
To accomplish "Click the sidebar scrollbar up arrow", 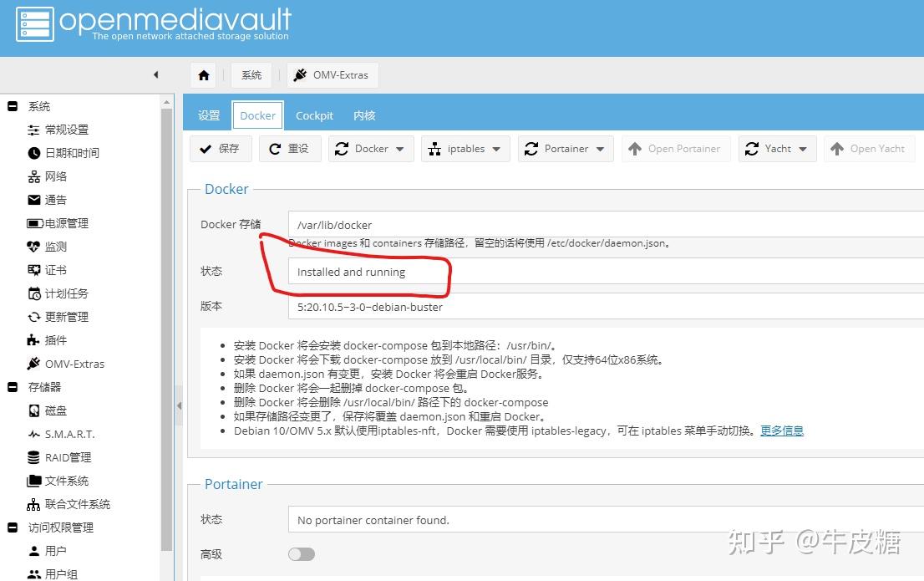I will coord(167,101).
